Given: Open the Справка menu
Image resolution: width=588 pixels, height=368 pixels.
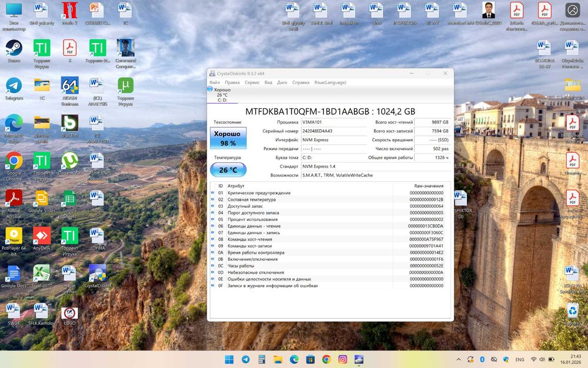Looking at the screenshot, I should coord(300,82).
